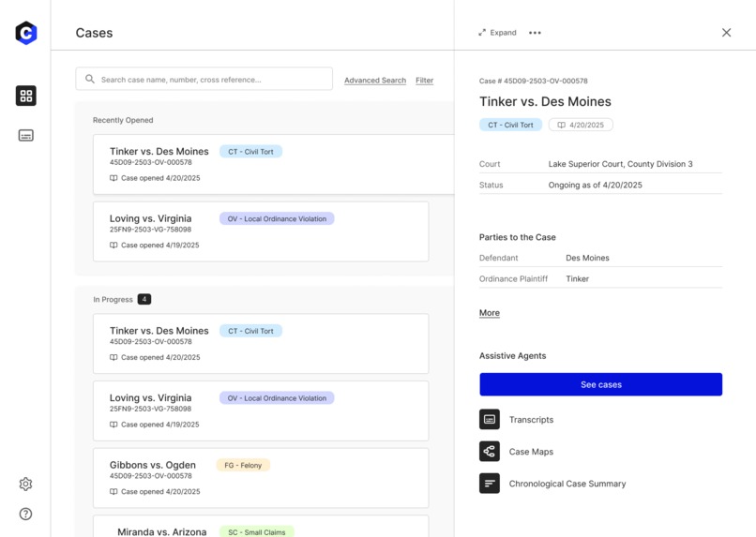The image size is (756, 537).
Task: Click CT - Civil Tort tag in detail panel
Action: (x=510, y=125)
